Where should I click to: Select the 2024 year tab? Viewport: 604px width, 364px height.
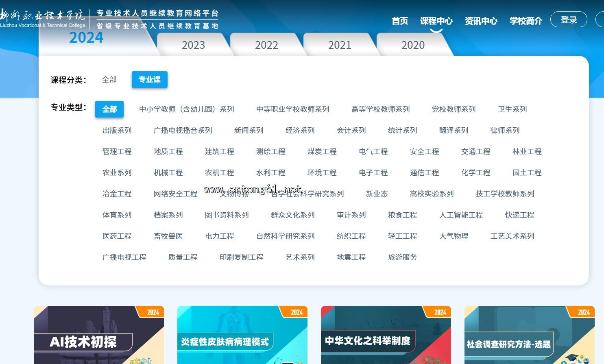(86, 38)
